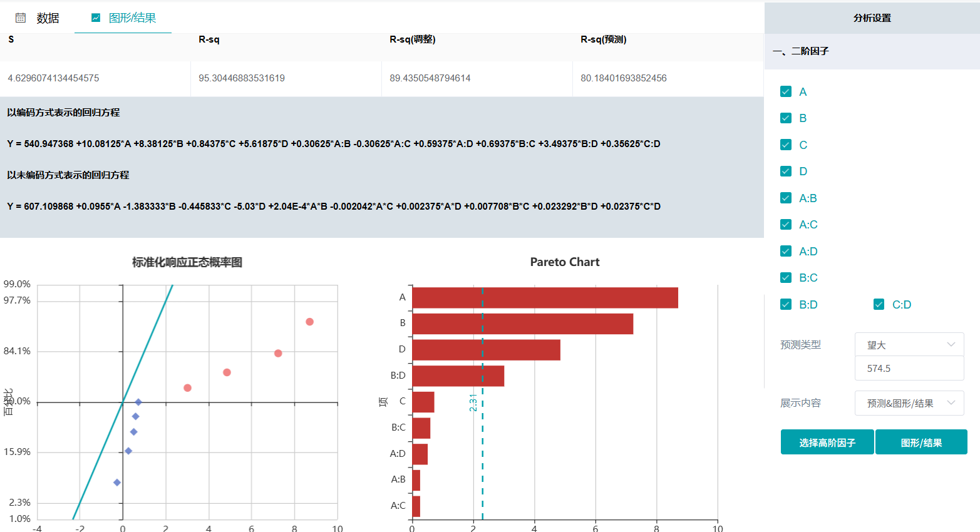Screen dimensions: 980x532
Task: Toggle the factor C checkbox
Action: (786, 145)
